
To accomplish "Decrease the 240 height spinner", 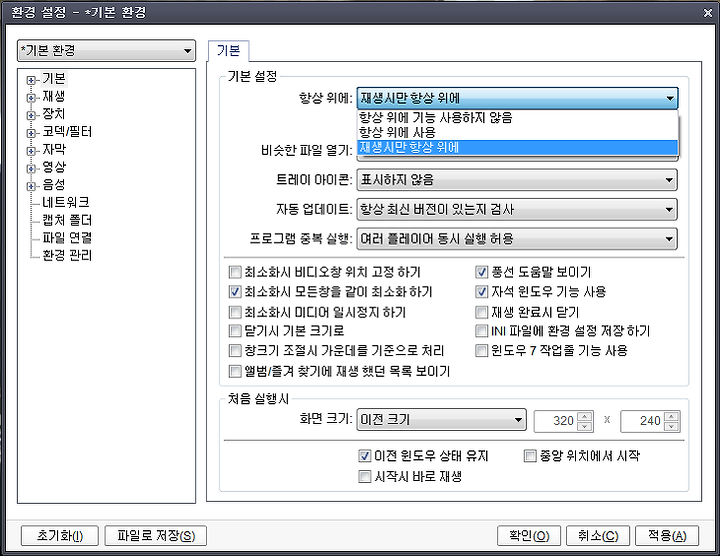I will [671, 427].
